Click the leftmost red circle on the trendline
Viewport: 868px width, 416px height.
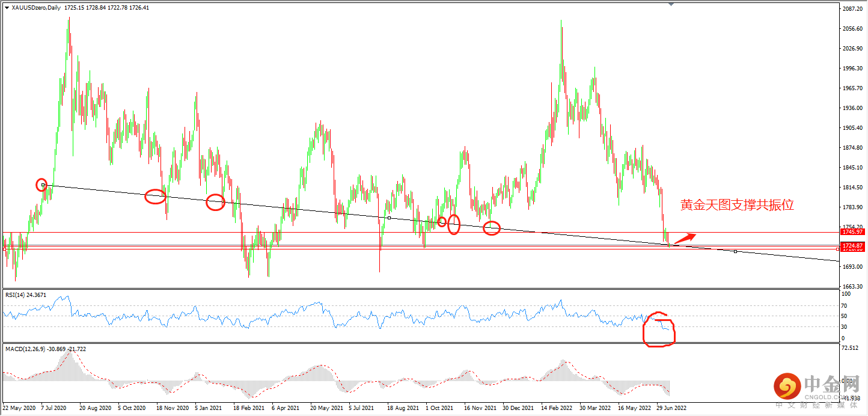(x=41, y=185)
